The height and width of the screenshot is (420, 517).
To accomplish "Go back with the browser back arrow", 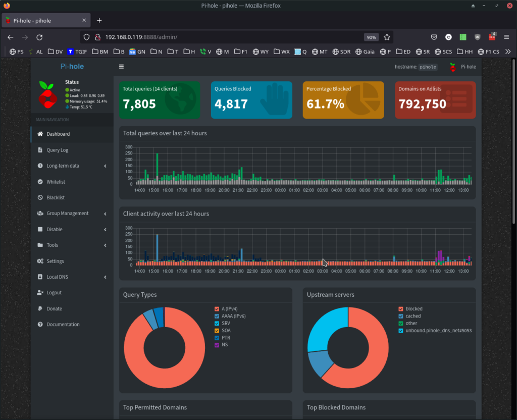I will click(x=10, y=37).
